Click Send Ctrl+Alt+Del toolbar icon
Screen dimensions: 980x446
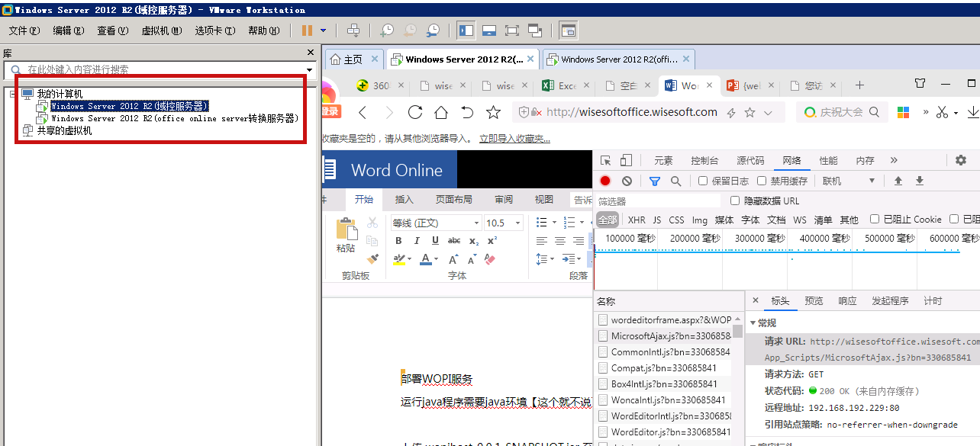353,30
